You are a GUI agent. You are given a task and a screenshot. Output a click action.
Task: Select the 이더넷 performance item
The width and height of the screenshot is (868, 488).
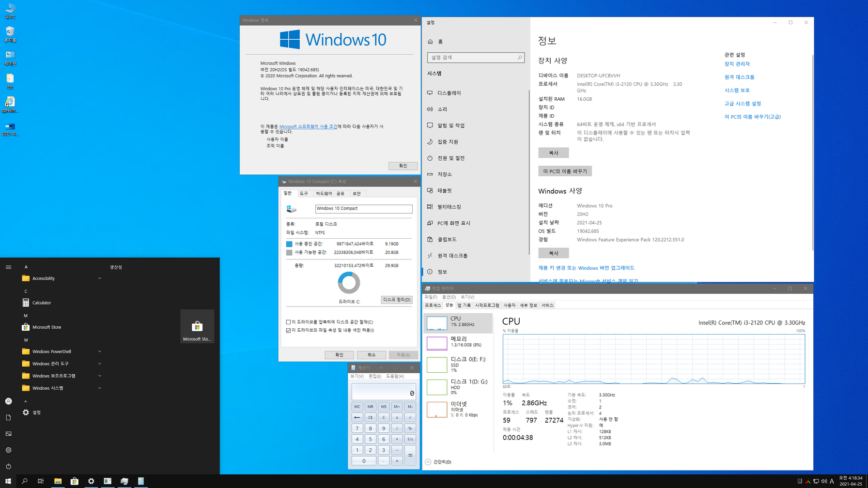458,409
